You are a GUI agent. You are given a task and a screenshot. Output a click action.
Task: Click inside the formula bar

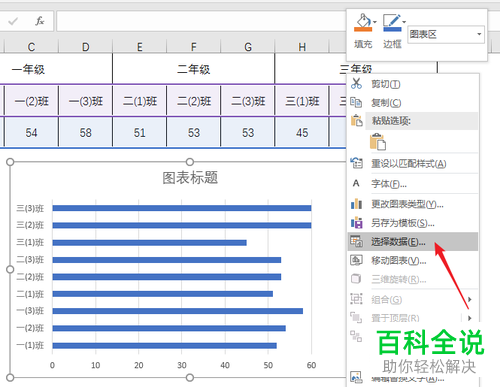pyautogui.click(x=201, y=21)
